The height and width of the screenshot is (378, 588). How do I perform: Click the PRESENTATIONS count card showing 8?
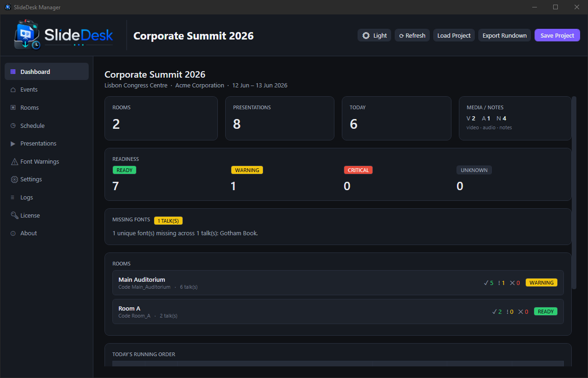[280, 118]
